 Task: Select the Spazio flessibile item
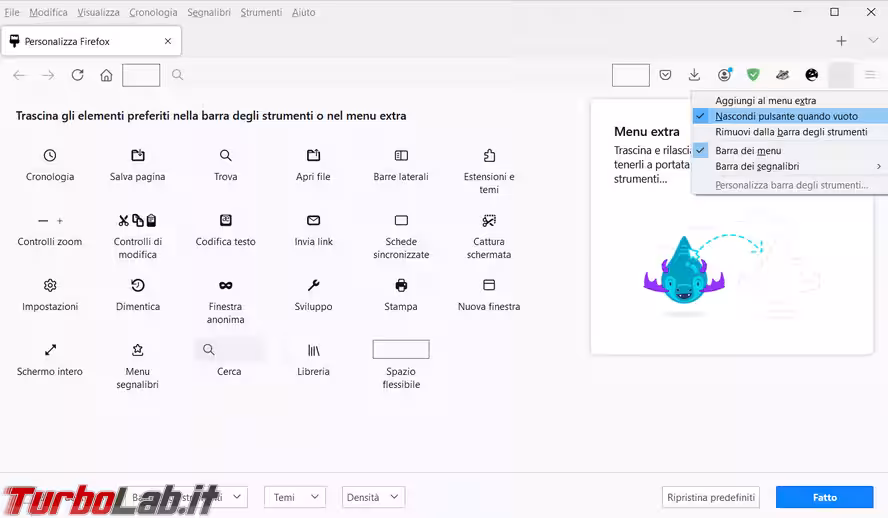[401, 349]
